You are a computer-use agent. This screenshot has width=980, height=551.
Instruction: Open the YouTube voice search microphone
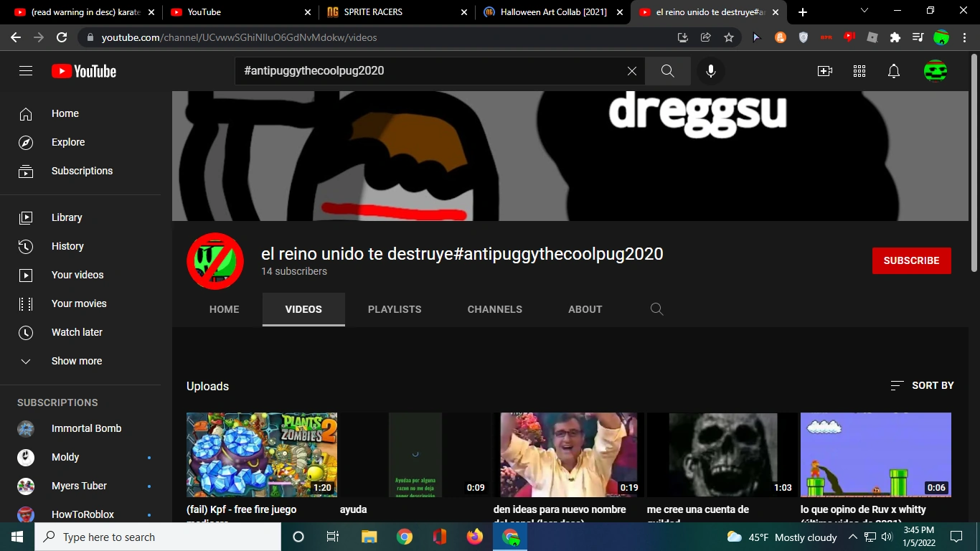711,70
